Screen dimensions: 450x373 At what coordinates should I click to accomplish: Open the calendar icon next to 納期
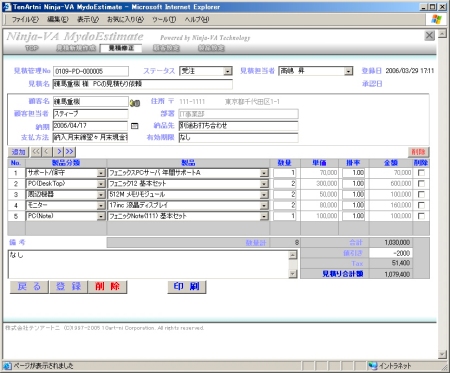click(x=134, y=126)
